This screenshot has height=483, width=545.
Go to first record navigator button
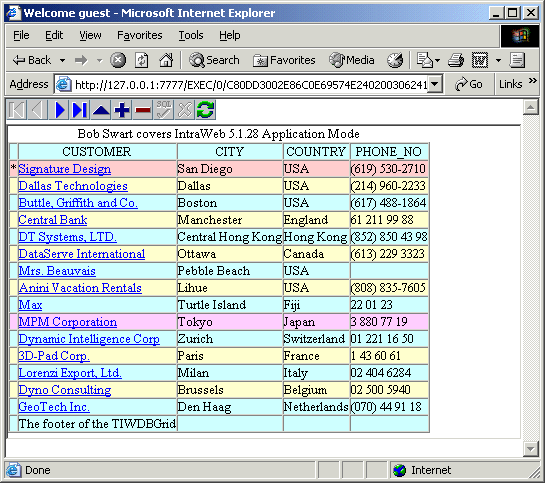[x=16, y=110]
